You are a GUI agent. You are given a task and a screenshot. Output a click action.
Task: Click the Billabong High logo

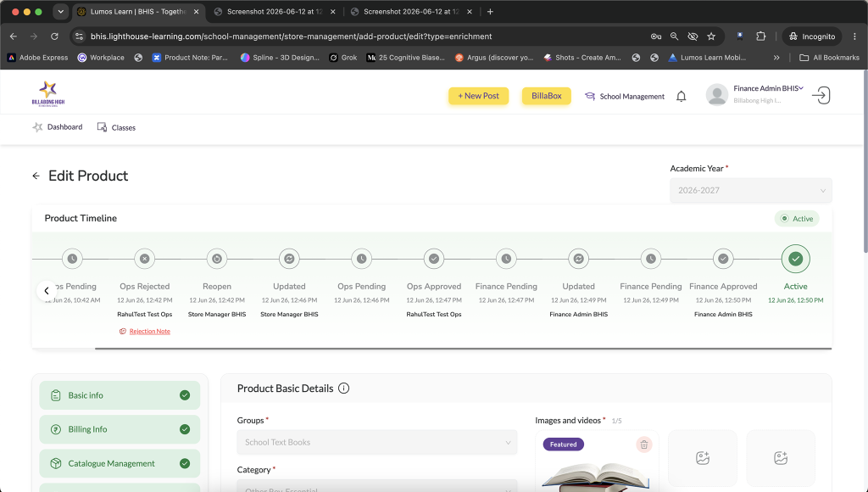pos(48,93)
